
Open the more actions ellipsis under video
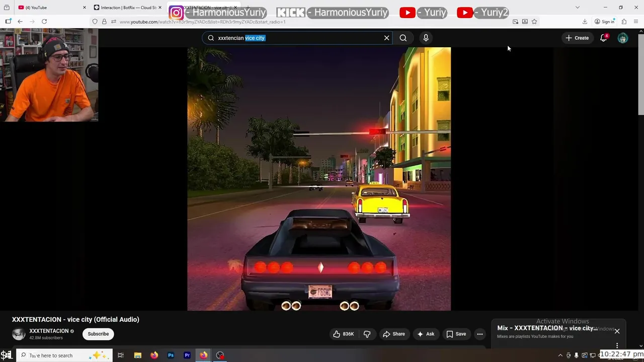point(479,334)
